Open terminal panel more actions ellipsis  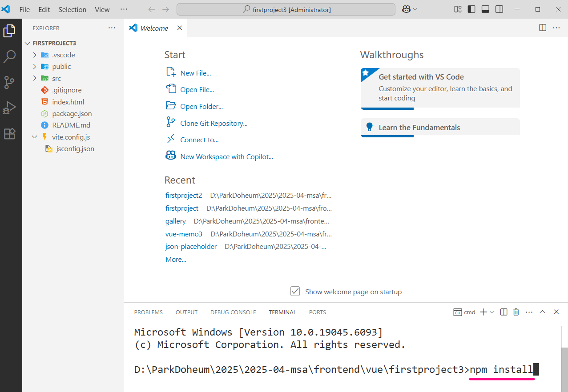click(529, 312)
